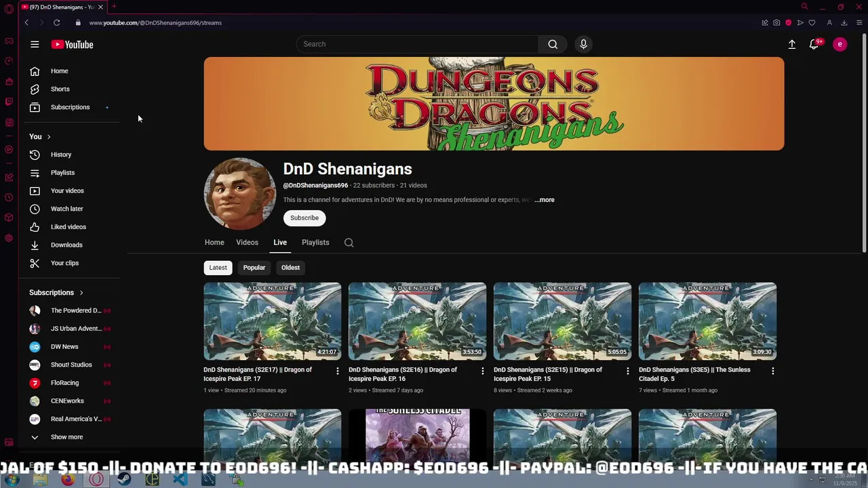Go back using browser back arrow

(x=26, y=22)
